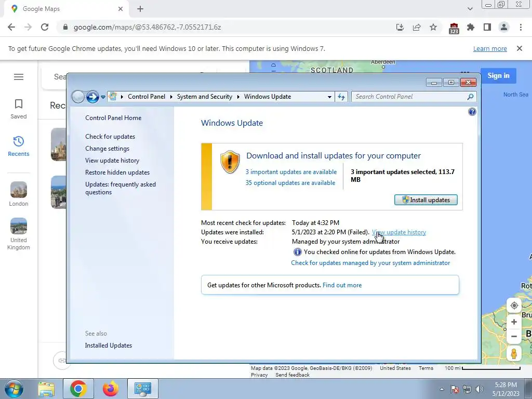The width and height of the screenshot is (532, 399).
Task: Click the Windows Start button
Action: [14, 389]
